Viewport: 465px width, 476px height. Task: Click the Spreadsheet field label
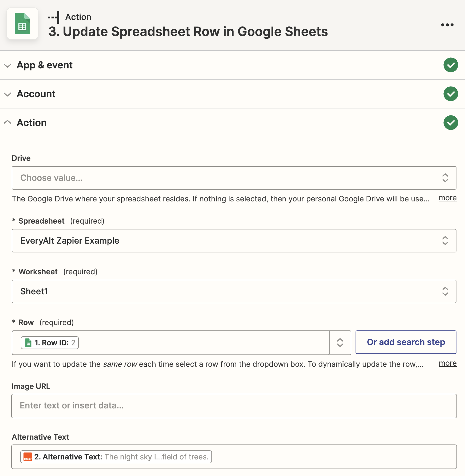pos(41,221)
